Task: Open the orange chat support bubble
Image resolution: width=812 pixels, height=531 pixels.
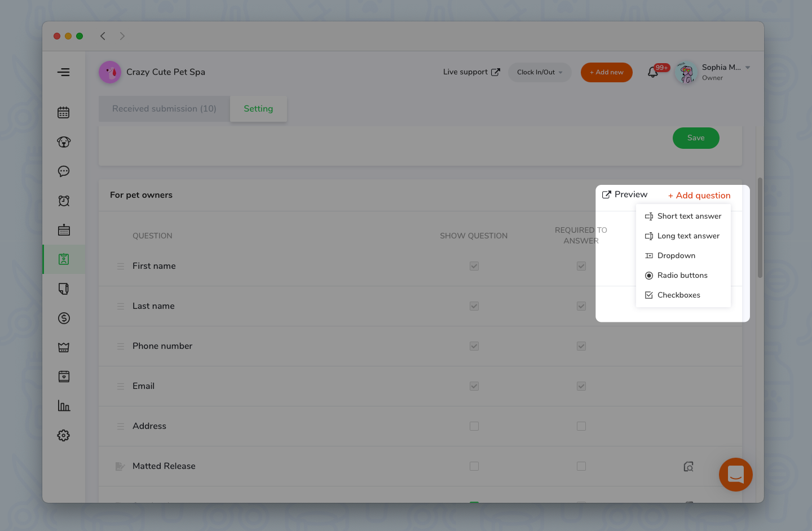Action: 736,475
